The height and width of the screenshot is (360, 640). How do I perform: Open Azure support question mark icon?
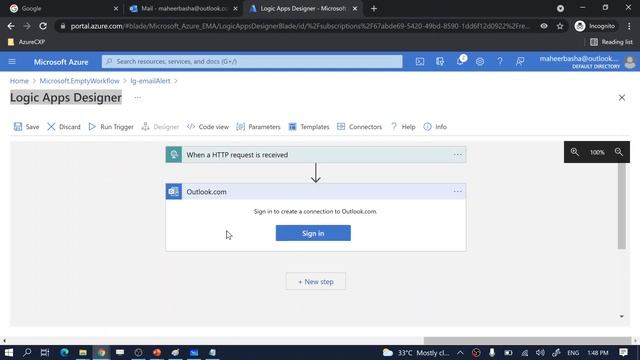coord(500,62)
